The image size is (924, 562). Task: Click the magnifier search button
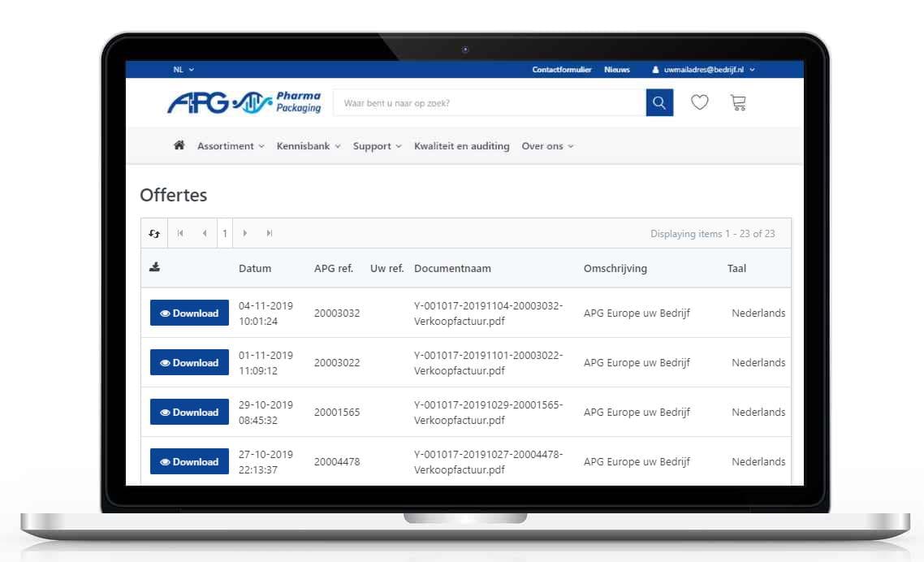(659, 103)
